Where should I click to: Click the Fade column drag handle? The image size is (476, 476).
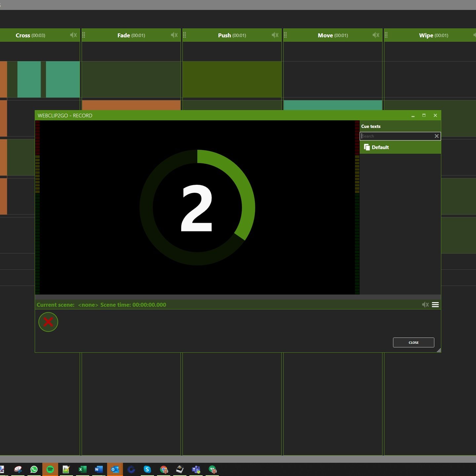tap(84, 35)
